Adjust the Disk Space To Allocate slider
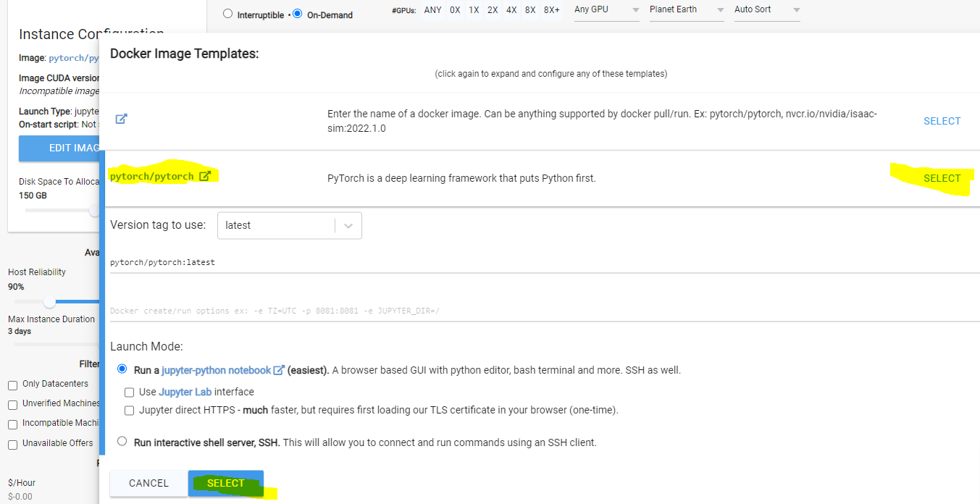 pyautogui.click(x=94, y=211)
